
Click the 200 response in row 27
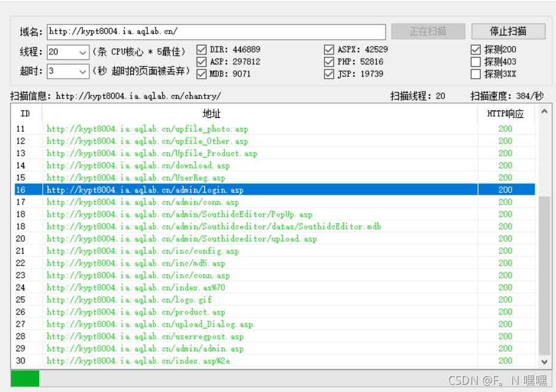click(x=505, y=324)
